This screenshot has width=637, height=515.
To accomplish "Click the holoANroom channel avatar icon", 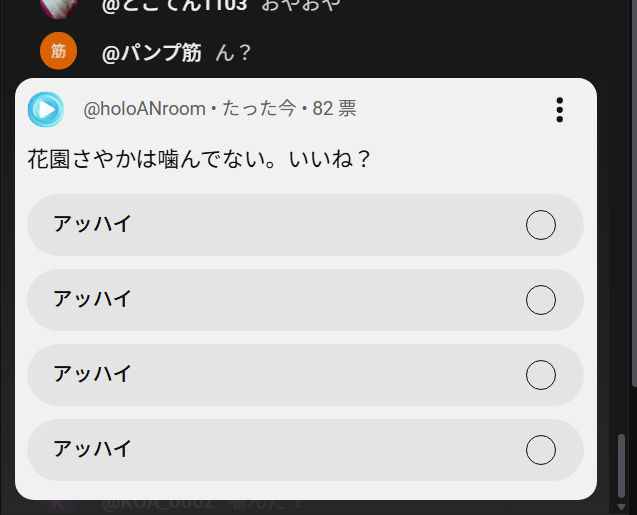I will [45, 109].
